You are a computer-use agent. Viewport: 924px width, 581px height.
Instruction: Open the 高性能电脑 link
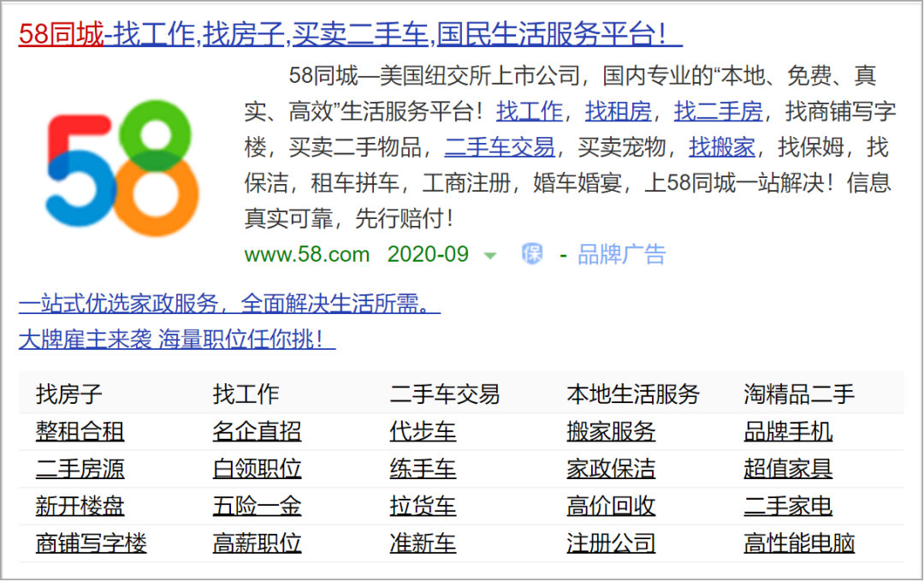click(x=799, y=543)
